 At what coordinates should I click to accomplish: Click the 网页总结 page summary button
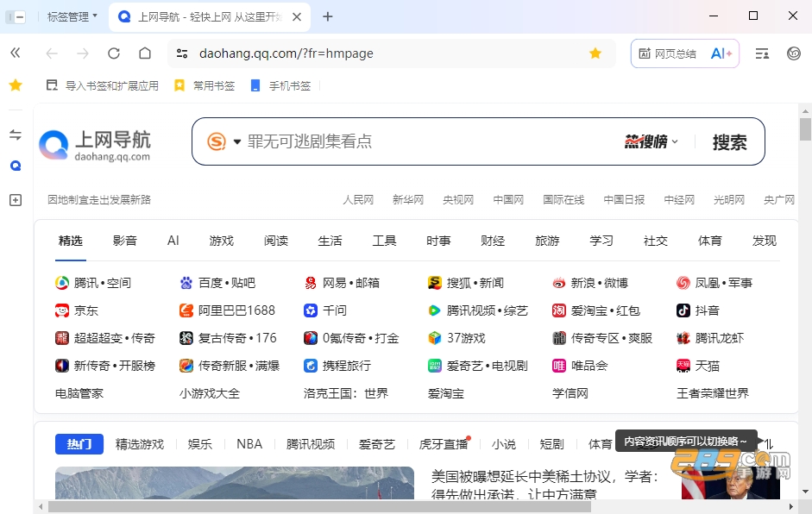pos(667,53)
